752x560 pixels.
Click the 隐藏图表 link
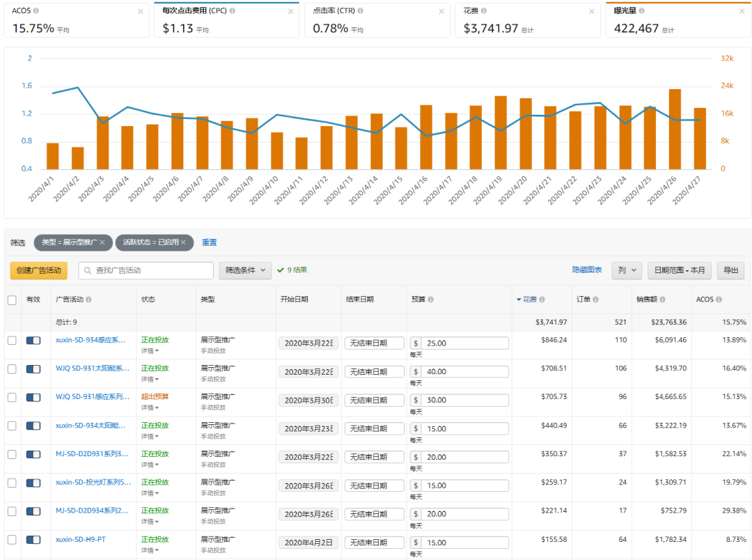(588, 270)
